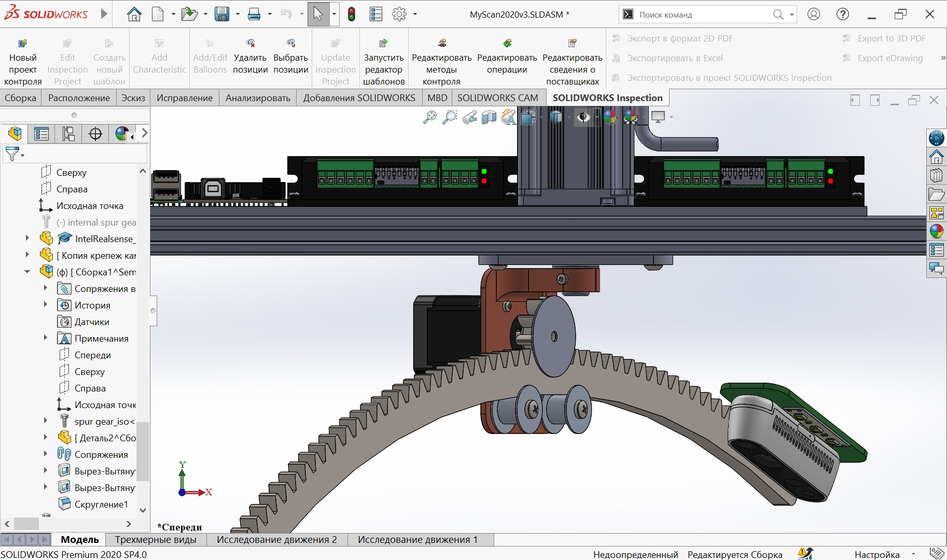The height and width of the screenshot is (560, 947).
Task: Select the Section View tool
Action: [489, 118]
